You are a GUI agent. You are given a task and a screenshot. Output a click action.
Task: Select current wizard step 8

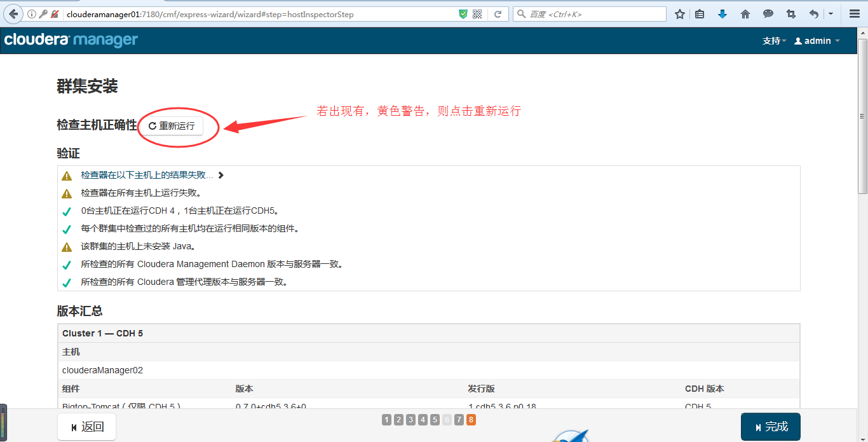tap(471, 420)
